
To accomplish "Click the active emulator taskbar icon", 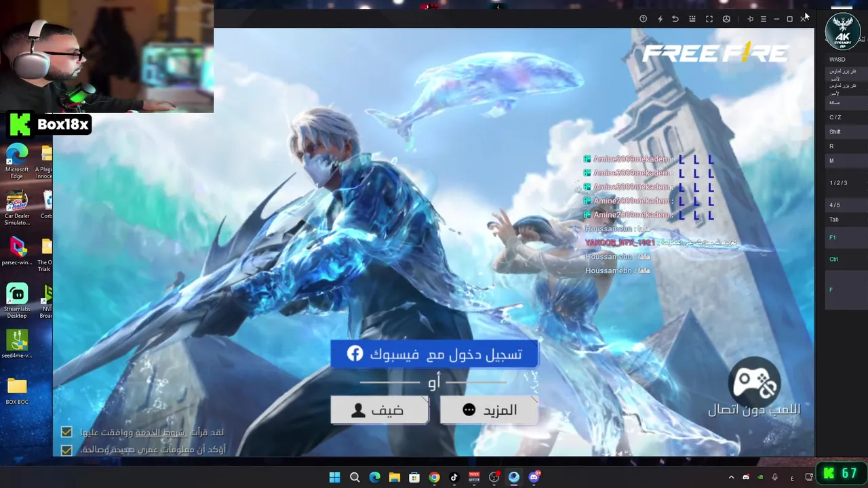I will click(514, 477).
